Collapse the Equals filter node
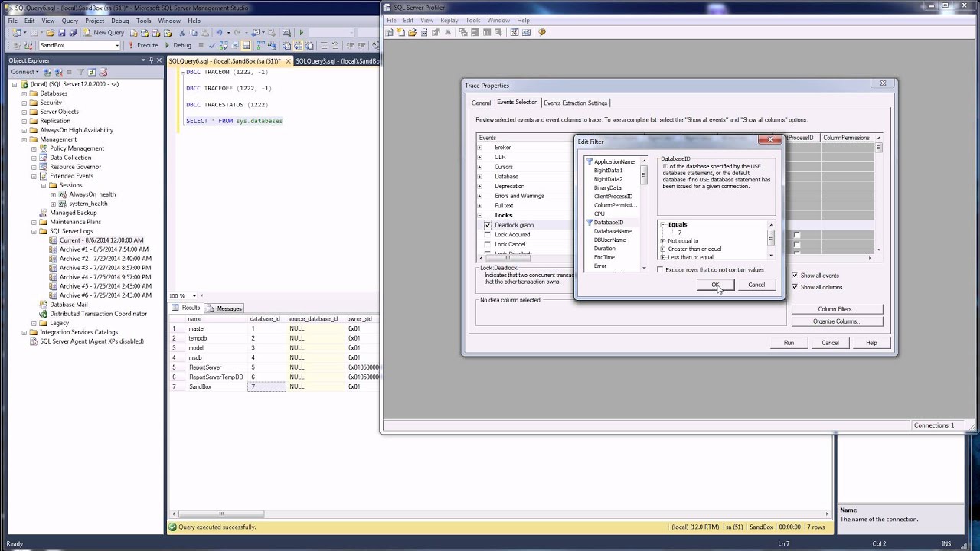980x551 pixels. point(662,225)
